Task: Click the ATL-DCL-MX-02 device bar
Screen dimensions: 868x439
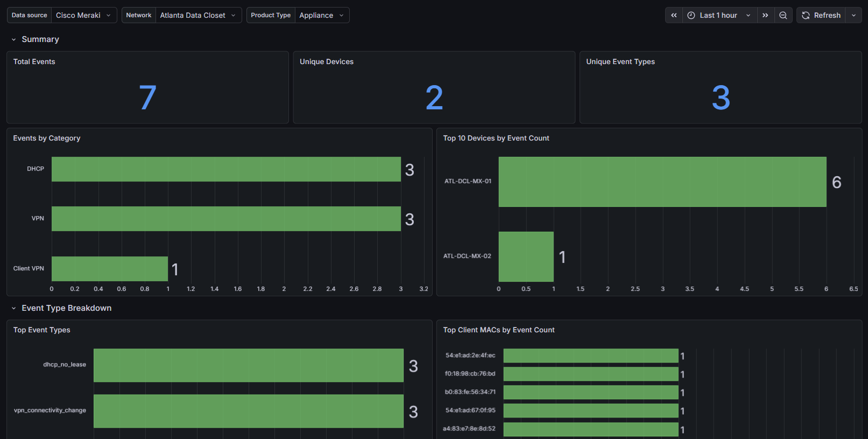Action: (526, 256)
